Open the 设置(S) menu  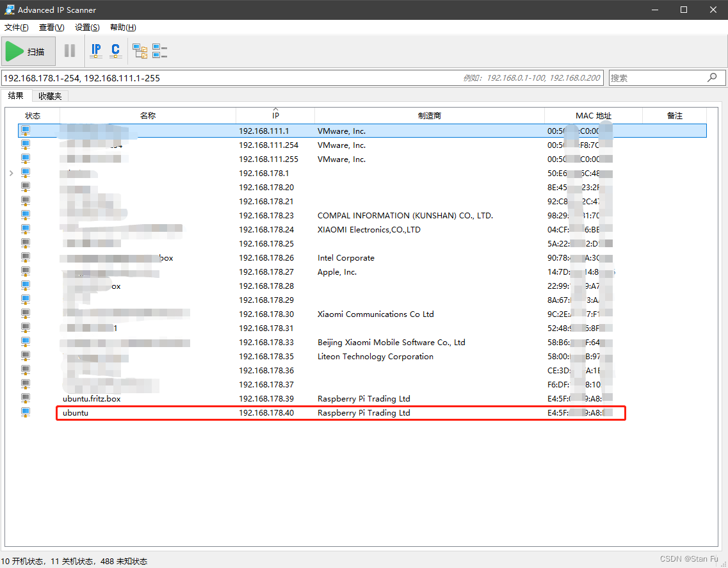tap(87, 28)
